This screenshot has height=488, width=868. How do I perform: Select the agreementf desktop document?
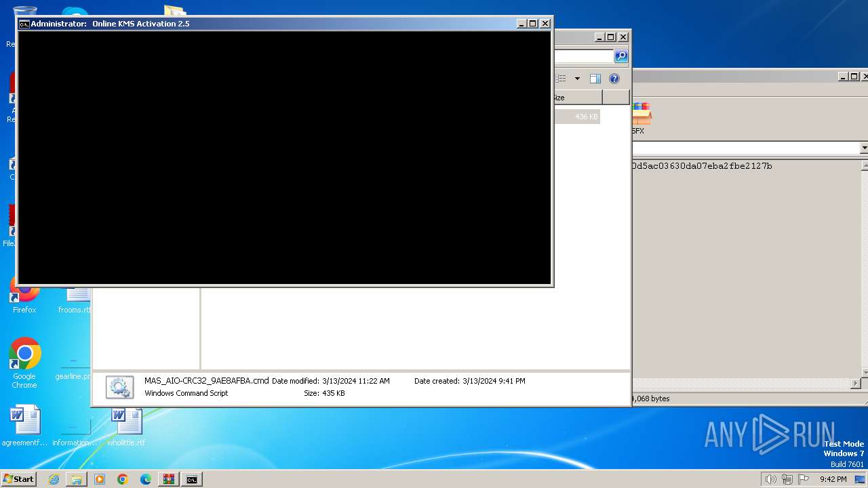pyautogui.click(x=24, y=426)
